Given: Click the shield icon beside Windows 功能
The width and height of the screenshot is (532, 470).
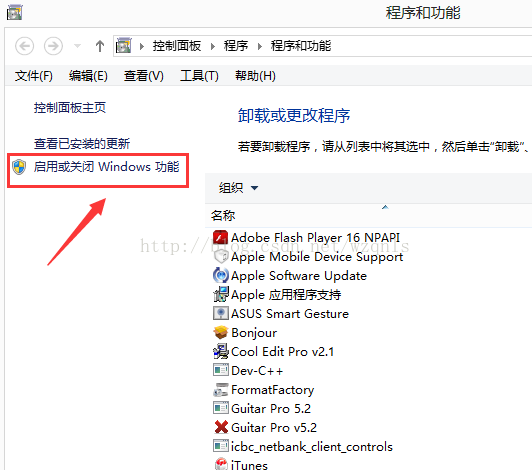Looking at the screenshot, I should (x=19, y=167).
